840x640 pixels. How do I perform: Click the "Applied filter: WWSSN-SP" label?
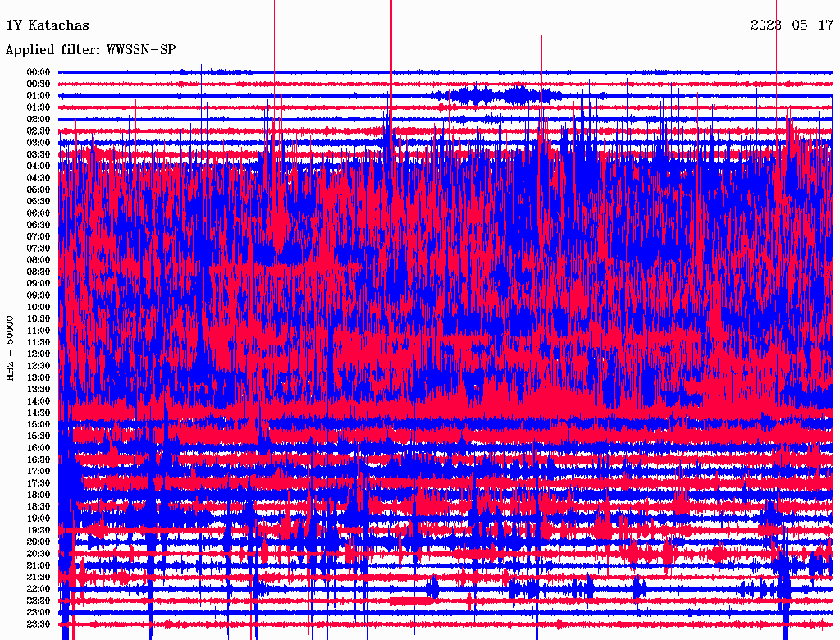(x=90, y=50)
